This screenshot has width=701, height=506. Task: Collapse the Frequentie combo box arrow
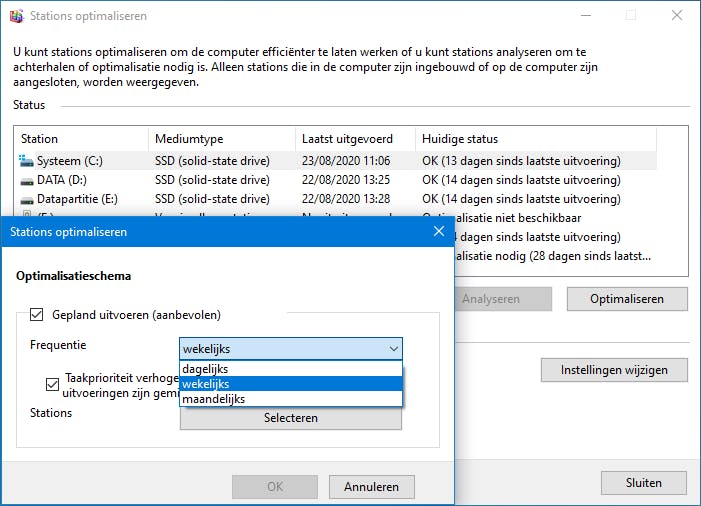coord(393,349)
